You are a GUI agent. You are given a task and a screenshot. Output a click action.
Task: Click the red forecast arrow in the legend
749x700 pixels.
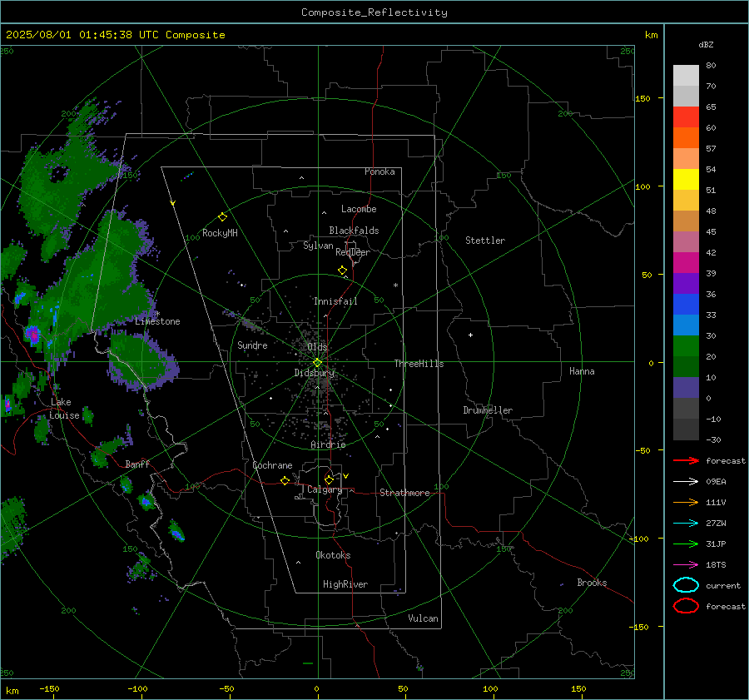point(686,460)
